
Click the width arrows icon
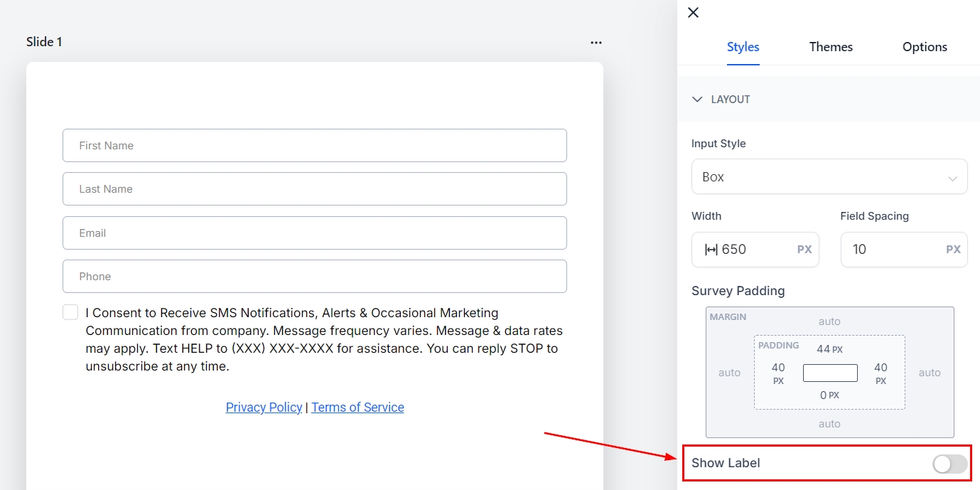coord(711,250)
